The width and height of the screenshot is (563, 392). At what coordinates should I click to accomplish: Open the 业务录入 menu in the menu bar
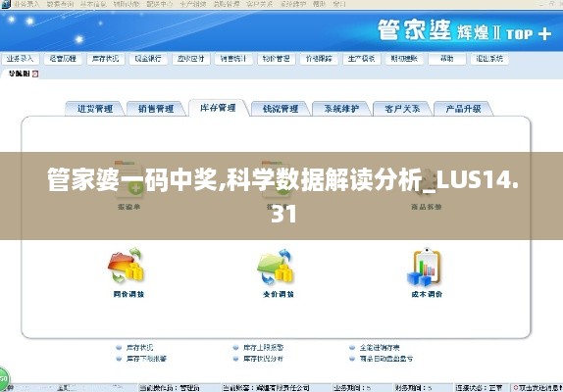[26, 4]
